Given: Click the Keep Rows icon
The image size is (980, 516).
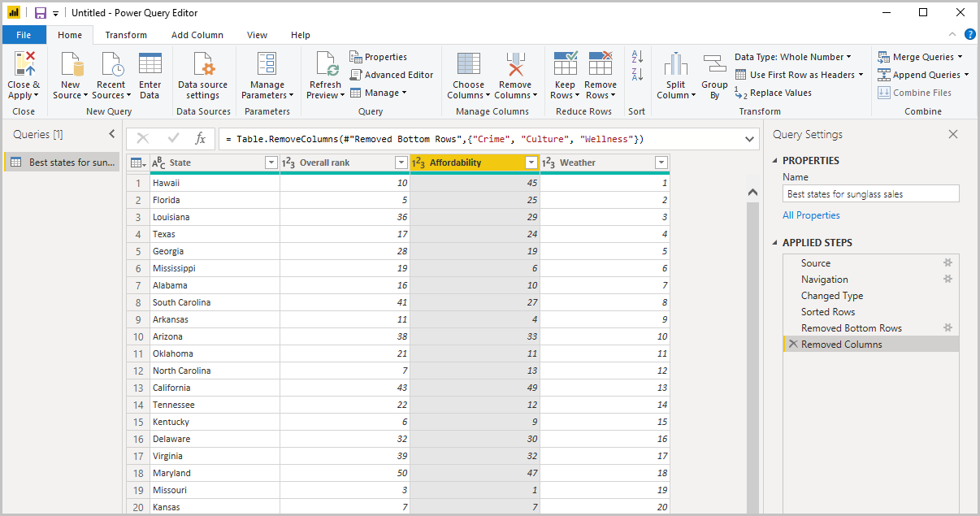Looking at the screenshot, I should pyautogui.click(x=565, y=64).
